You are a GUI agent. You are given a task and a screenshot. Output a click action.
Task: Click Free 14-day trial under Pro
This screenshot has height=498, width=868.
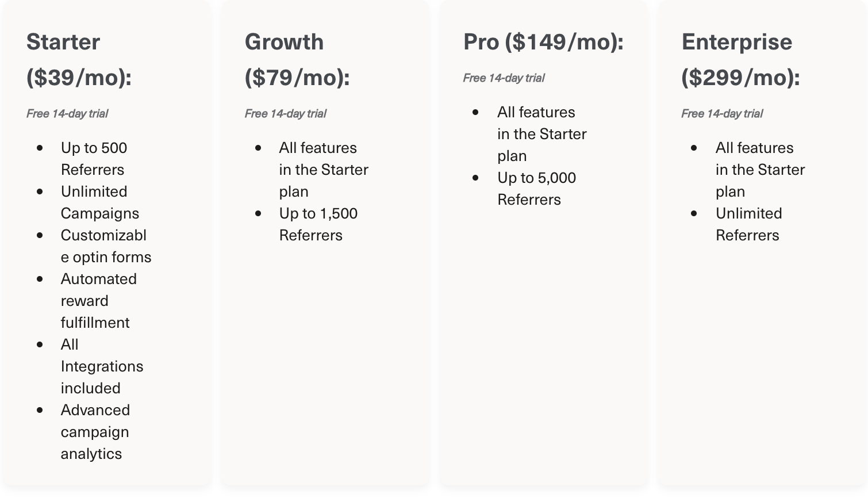click(x=504, y=78)
